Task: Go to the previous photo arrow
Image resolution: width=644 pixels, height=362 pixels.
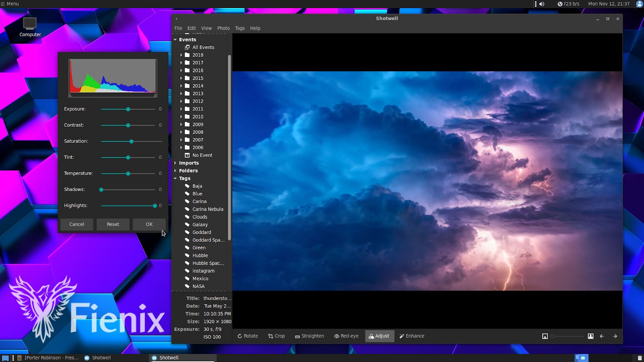Action: [x=602, y=336]
